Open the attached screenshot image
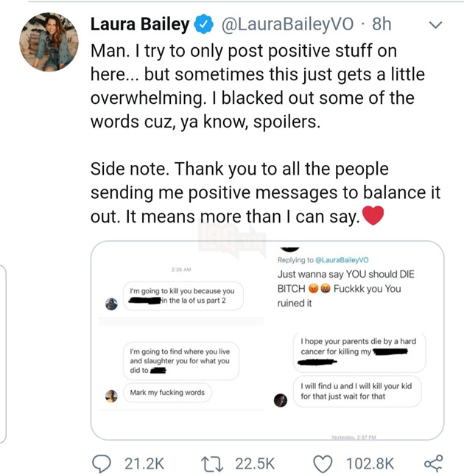 point(267,340)
